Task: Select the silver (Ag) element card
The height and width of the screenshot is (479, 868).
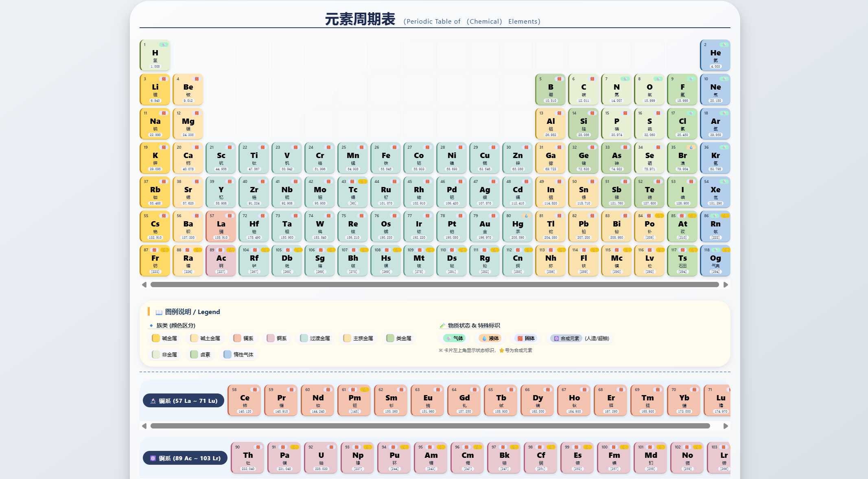Action: pyautogui.click(x=485, y=192)
